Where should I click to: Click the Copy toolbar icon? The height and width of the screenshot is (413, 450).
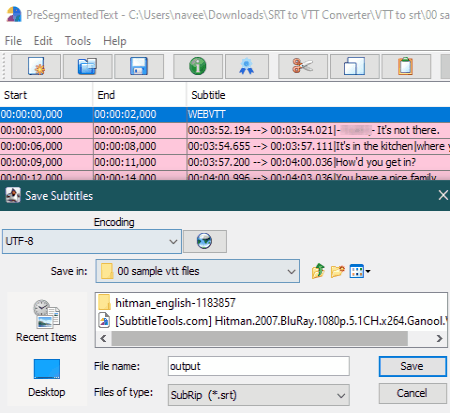pos(354,66)
